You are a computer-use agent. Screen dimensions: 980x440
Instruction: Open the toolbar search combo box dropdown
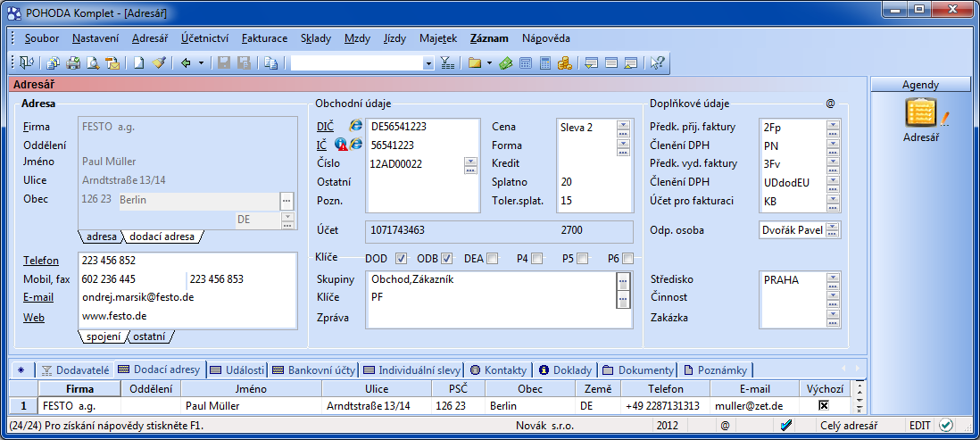428,63
